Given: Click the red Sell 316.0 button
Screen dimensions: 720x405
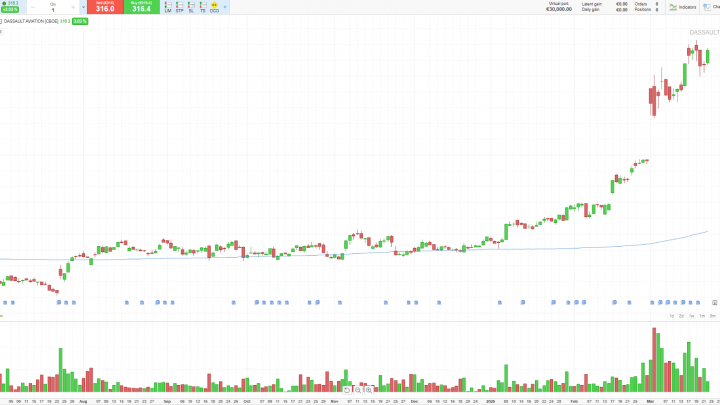Looking at the screenshot, I should tap(105, 7).
